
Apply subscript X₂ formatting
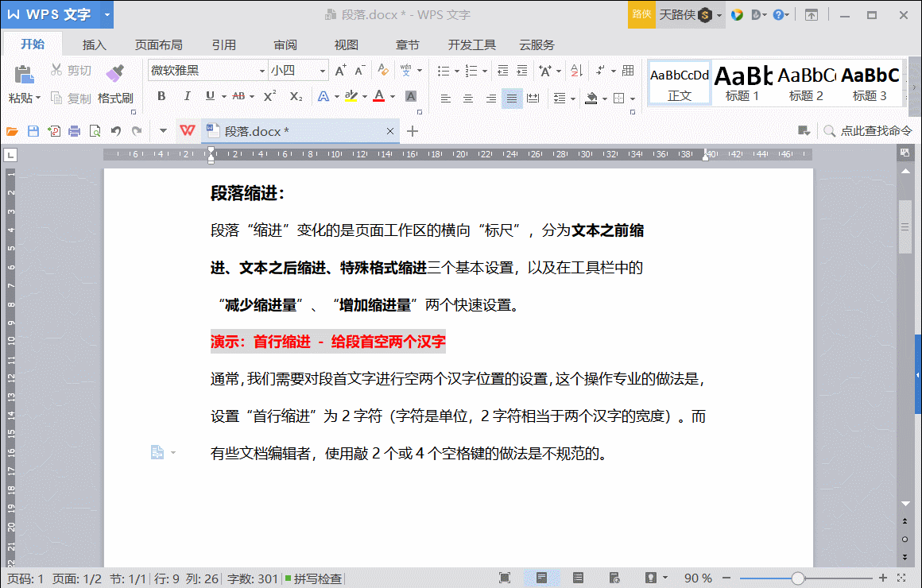296,96
